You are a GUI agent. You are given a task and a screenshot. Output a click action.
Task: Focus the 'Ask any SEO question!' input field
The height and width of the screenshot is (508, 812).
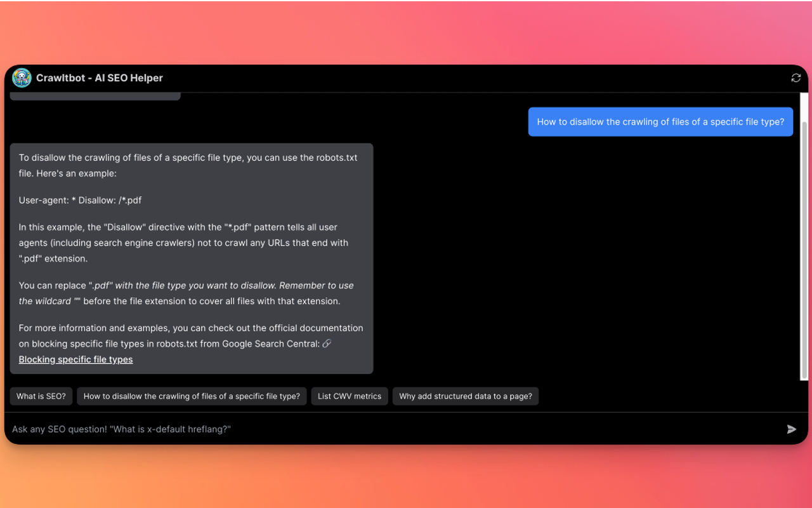[x=396, y=429]
